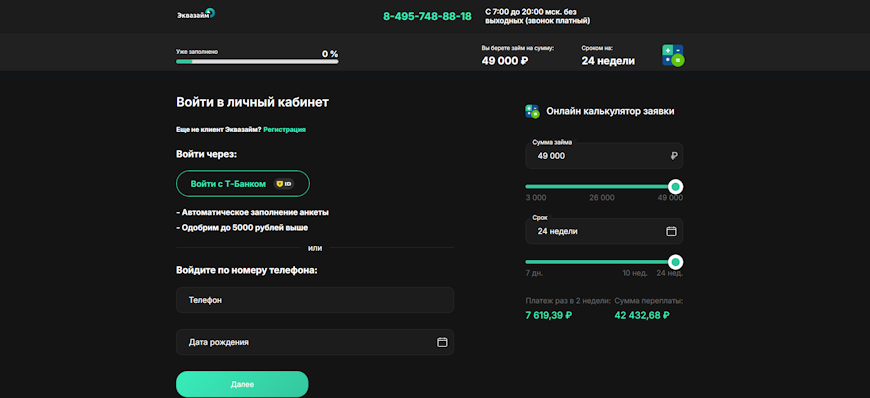Click the 0 % progress value

coord(330,54)
